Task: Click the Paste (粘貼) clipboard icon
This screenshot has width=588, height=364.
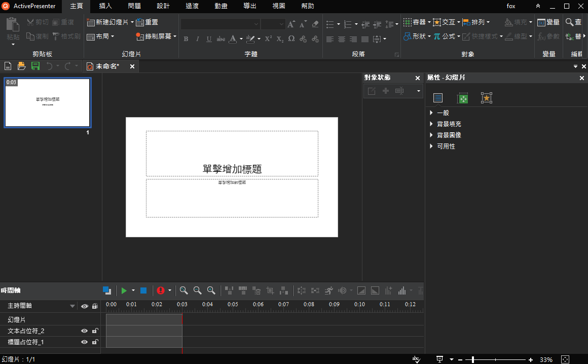Action: click(13, 25)
